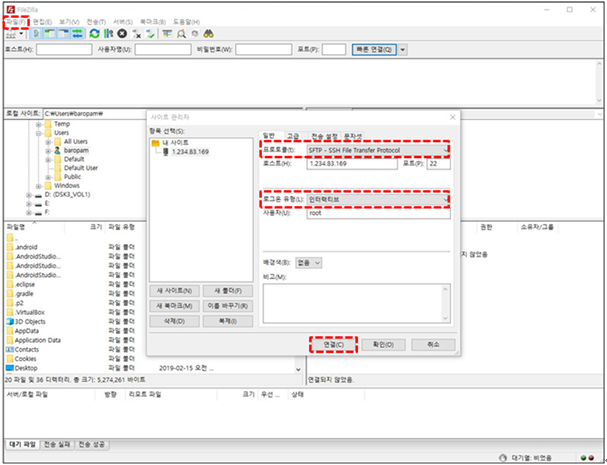This screenshot has height=465, width=607.
Task: Open the 서버(S) menu
Action: 123,22
